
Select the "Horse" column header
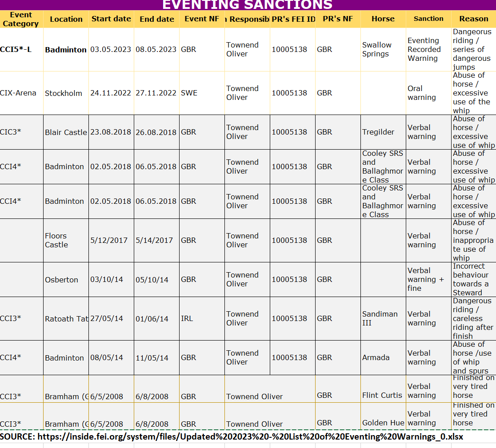coord(383,19)
